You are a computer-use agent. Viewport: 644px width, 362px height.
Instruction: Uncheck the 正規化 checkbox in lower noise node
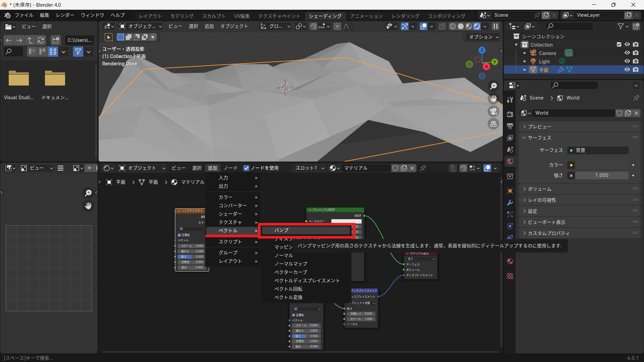pos(293,315)
